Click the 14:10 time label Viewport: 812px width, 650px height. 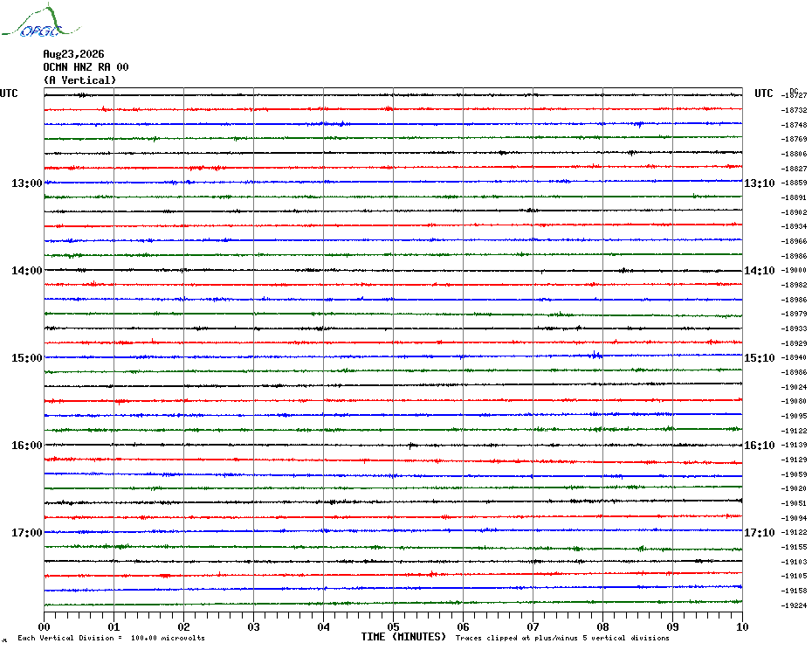(760, 271)
